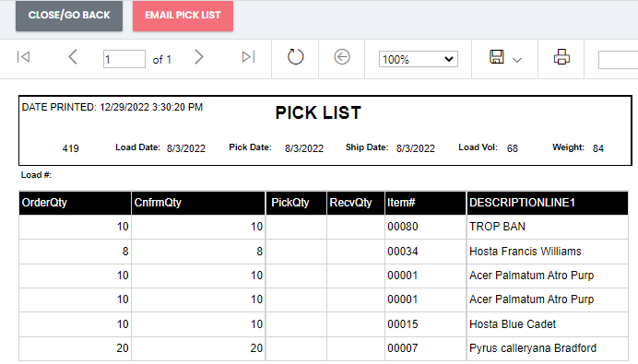This screenshot has height=364, width=638.
Task: Open the export format dropdown arrow
Action: pyautogui.click(x=517, y=60)
